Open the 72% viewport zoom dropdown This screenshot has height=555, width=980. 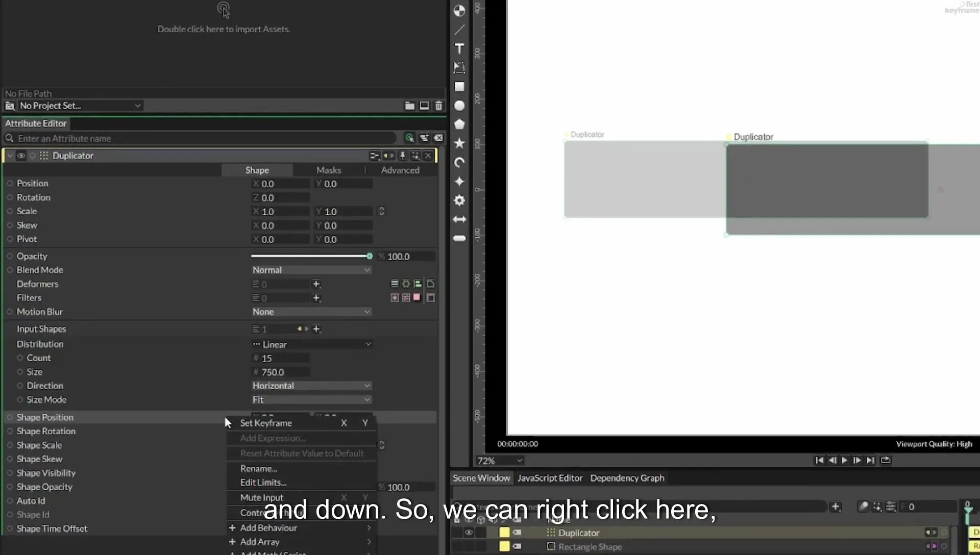click(499, 461)
